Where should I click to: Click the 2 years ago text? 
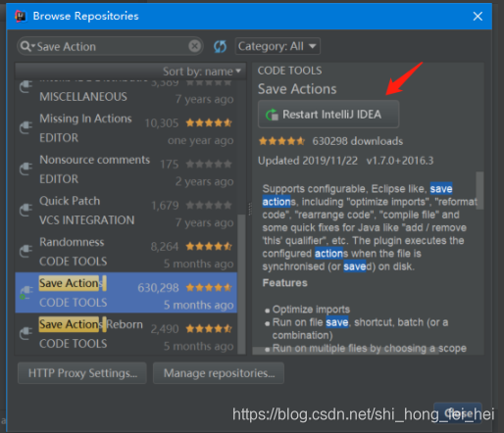(205, 181)
